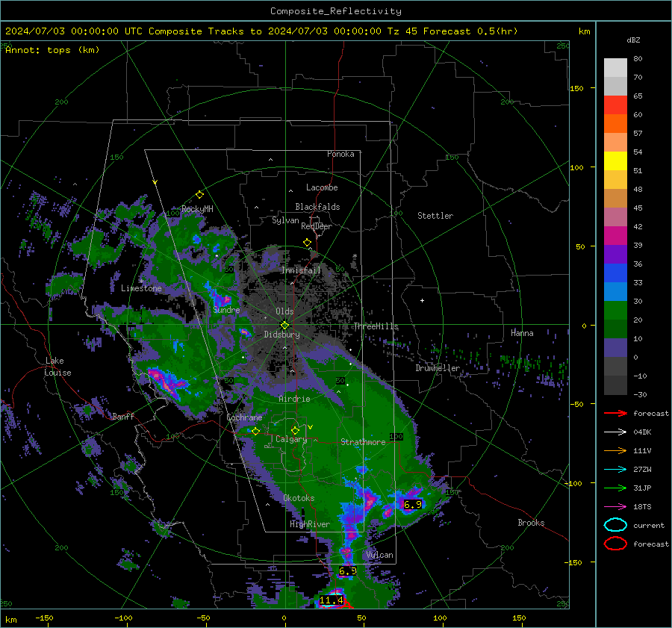The image size is (672, 628).
Task: Click the RockyMH label
Action: [197, 209]
